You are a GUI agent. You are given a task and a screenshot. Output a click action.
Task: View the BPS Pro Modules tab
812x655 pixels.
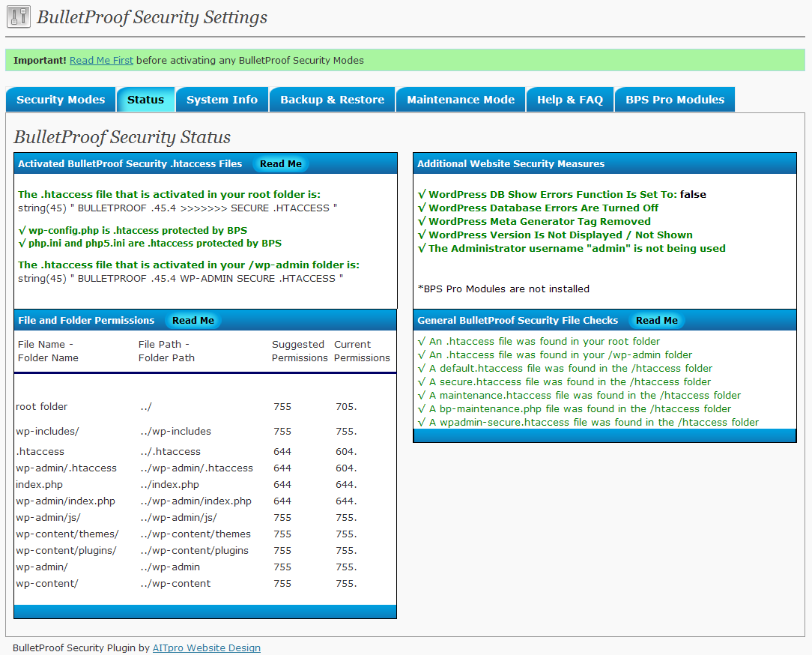[675, 100]
